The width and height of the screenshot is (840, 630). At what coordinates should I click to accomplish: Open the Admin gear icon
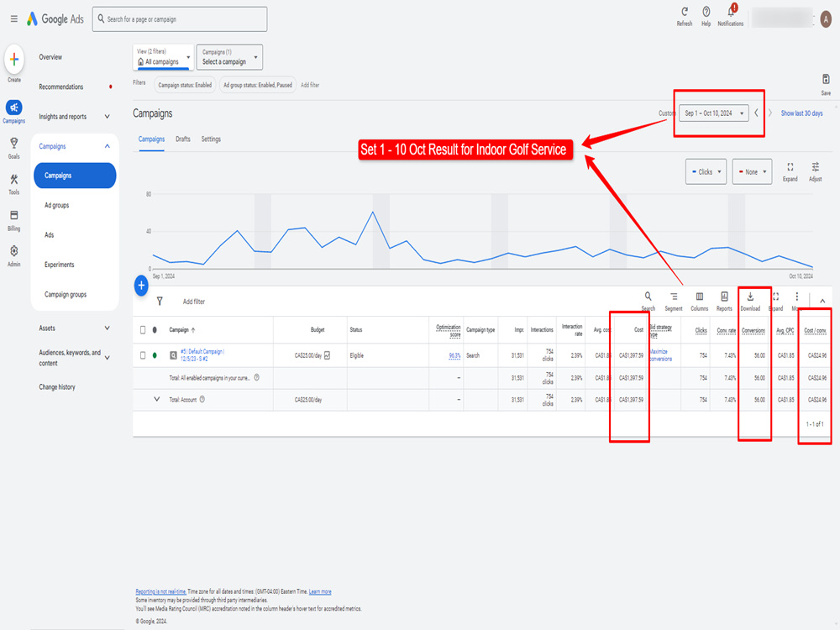(x=14, y=250)
